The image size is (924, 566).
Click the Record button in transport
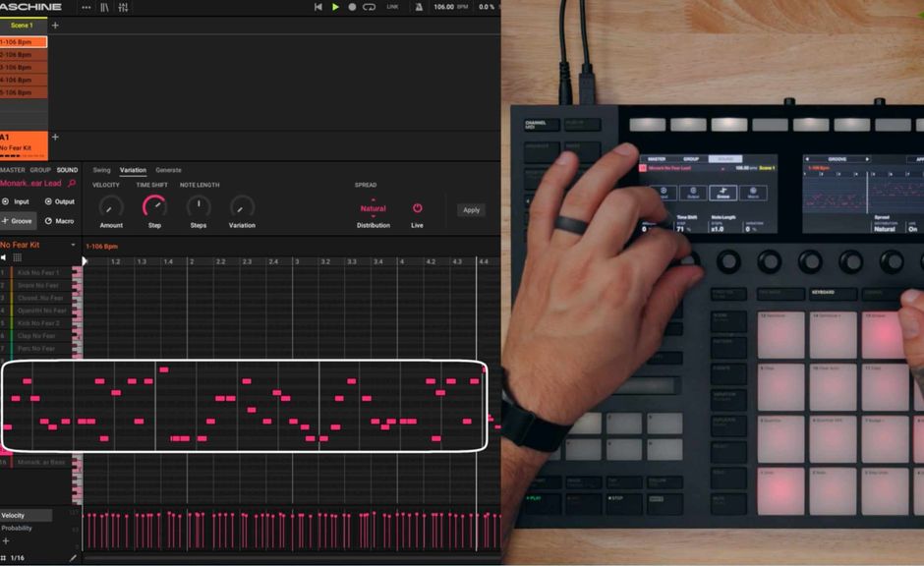pyautogui.click(x=352, y=7)
